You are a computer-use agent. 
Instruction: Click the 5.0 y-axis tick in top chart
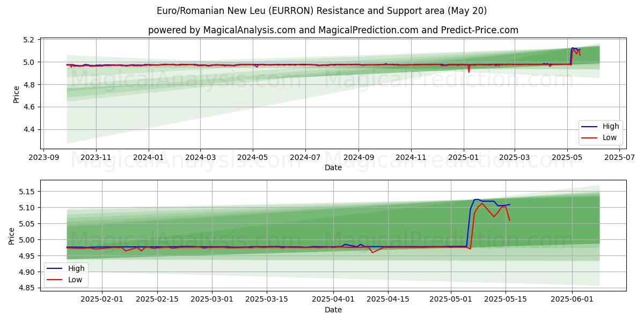[29, 62]
